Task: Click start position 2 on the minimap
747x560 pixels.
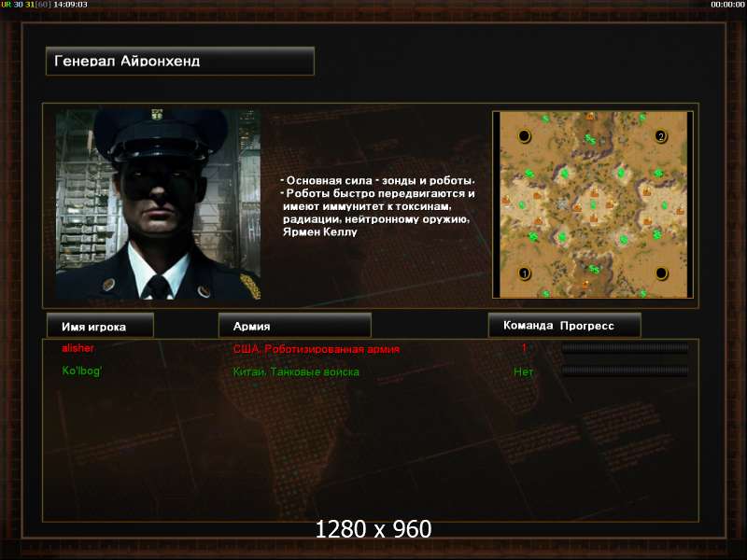Action: click(x=661, y=136)
